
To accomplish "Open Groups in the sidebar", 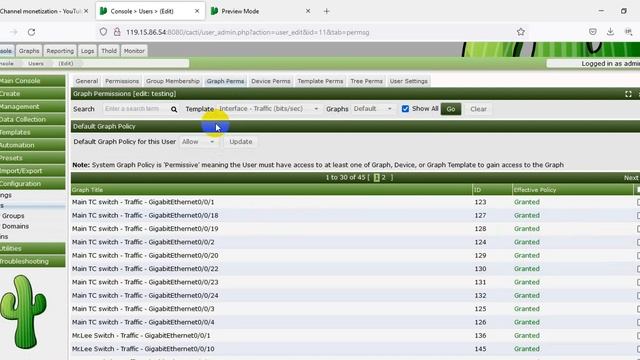I will [x=13, y=216].
